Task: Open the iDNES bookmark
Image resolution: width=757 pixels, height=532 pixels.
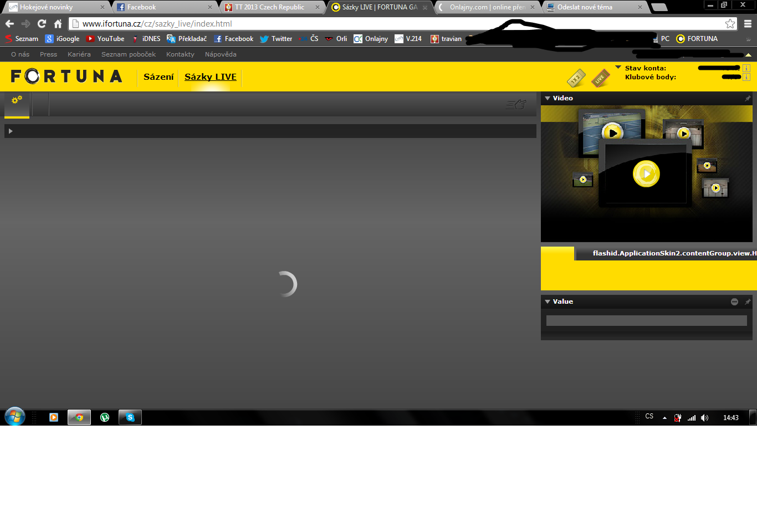Action: point(146,39)
